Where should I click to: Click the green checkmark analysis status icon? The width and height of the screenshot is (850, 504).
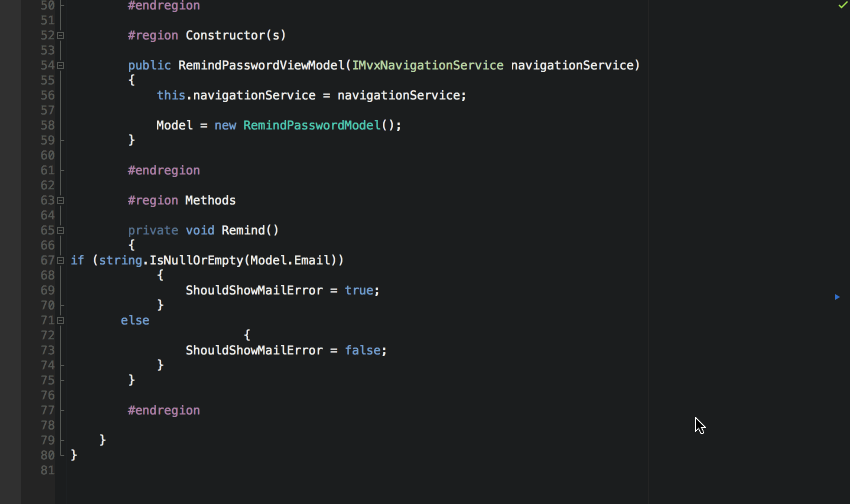[x=843, y=4]
